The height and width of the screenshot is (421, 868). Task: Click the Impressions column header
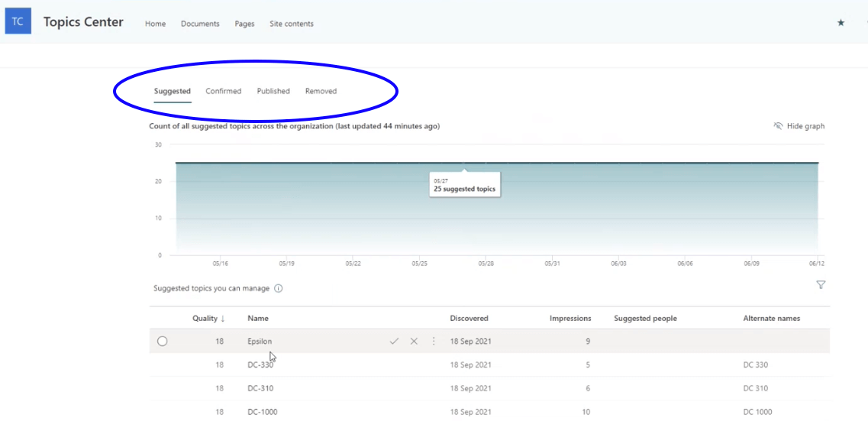(x=570, y=319)
